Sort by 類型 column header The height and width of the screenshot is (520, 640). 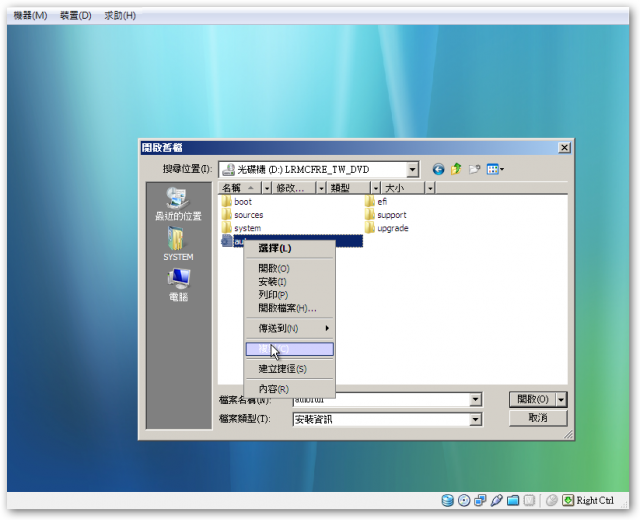[x=349, y=188]
